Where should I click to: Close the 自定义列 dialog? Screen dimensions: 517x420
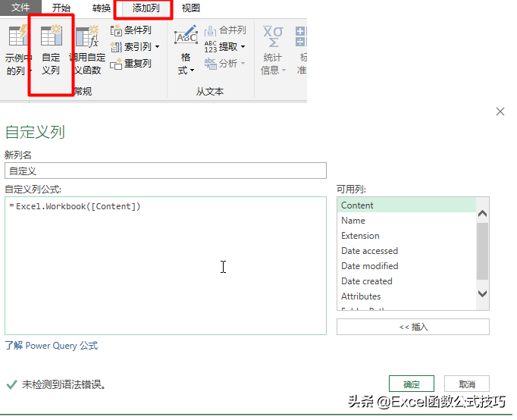[500, 111]
